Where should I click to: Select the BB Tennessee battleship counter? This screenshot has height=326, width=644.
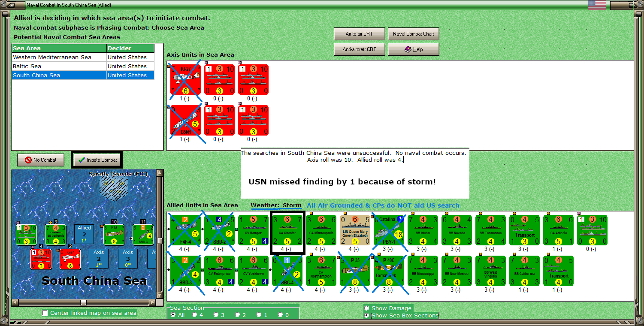pyautogui.click(x=490, y=230)
